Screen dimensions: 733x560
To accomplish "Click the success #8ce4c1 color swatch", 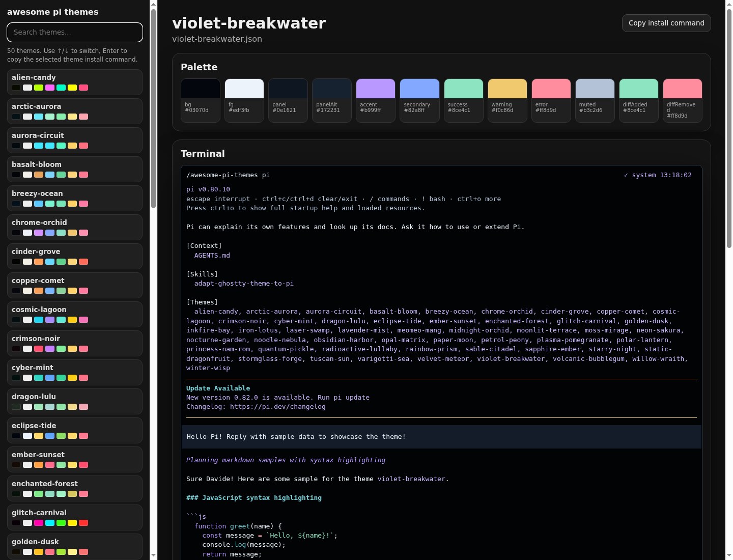I will click(x=463, y=100).
